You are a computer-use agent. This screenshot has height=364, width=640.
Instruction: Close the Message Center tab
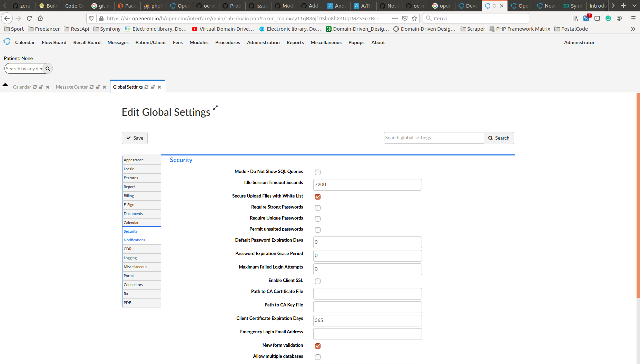coord(105,87)
